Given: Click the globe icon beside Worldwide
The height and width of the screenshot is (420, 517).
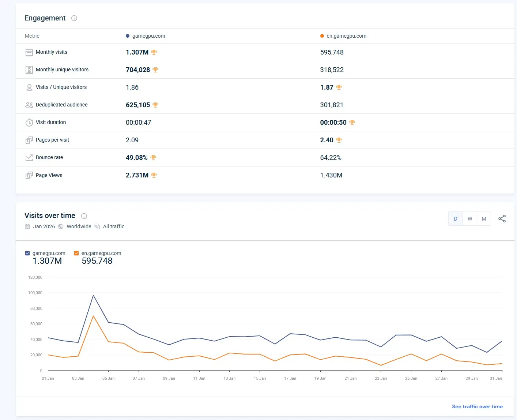Looking at the screenshot, I should pyautogui.click(x=61, y=226).
